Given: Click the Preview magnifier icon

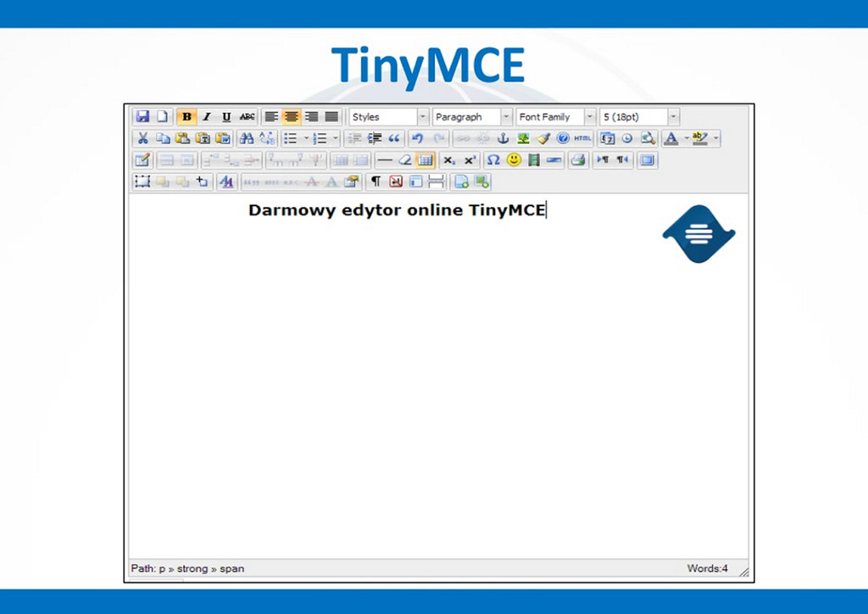Looking at the screenshot, I should coord(648,138).
